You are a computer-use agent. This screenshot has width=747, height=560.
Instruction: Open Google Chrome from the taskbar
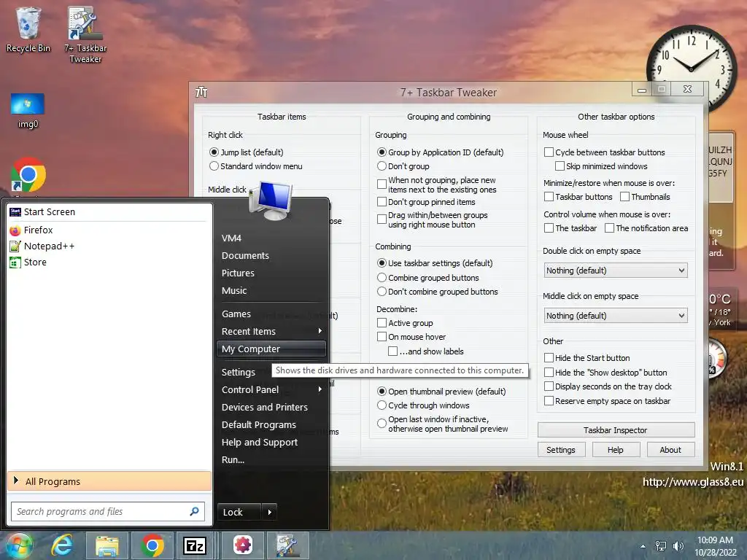[152, 545]
